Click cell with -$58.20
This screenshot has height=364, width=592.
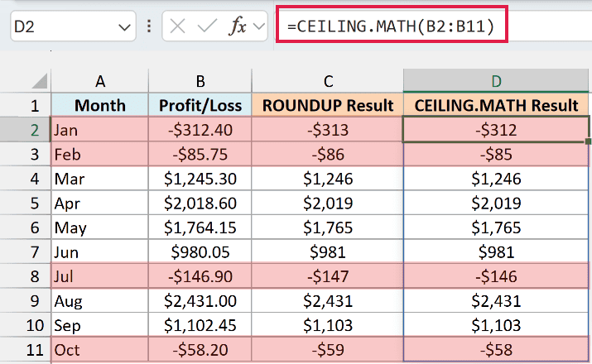point(200,350)
